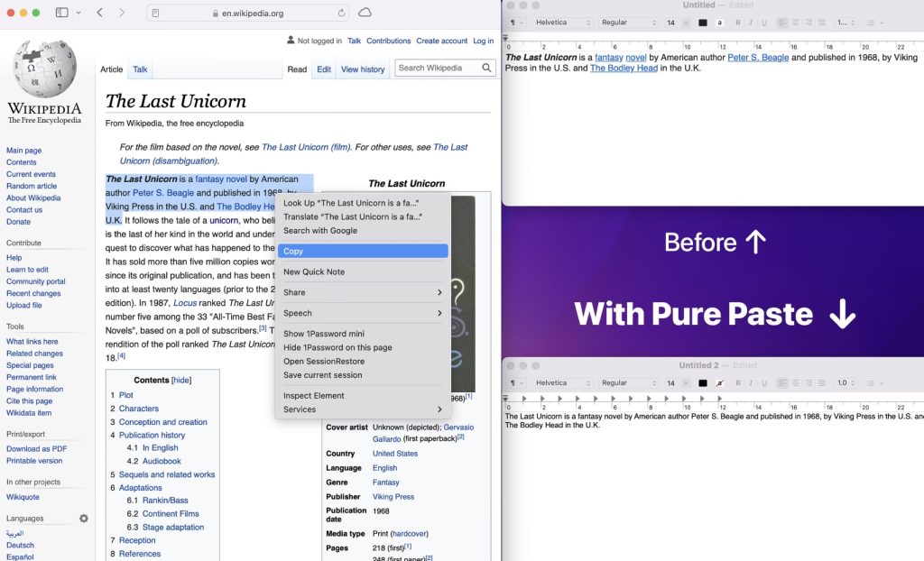Expand the Speech submenu arrow
Screen dimensions: 924x561
tap(439, 313)
